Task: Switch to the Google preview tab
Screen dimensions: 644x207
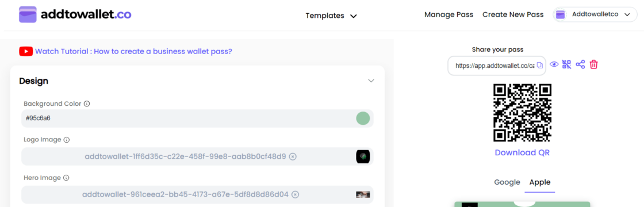Action: coord(507,182)
